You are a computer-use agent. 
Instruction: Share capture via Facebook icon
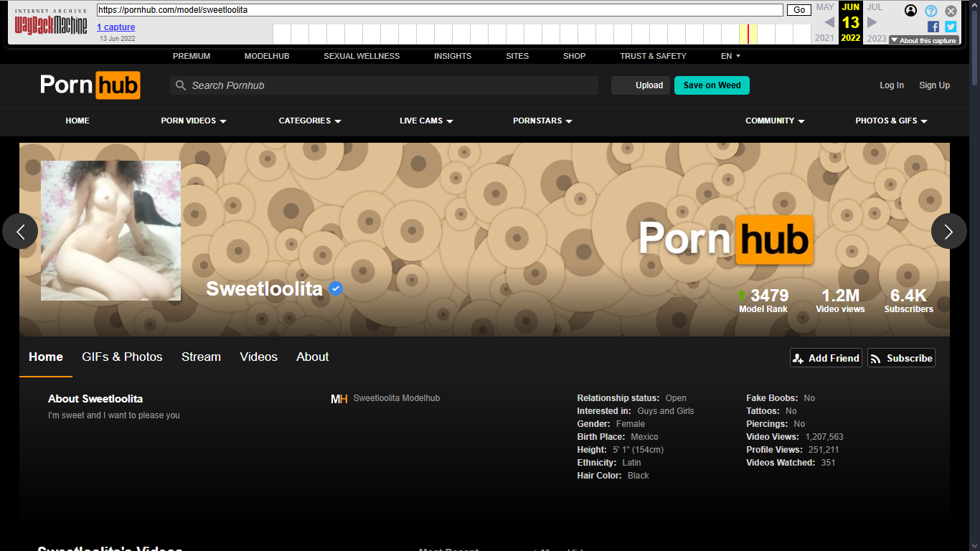pyautogui.click(x=933, y=27)
